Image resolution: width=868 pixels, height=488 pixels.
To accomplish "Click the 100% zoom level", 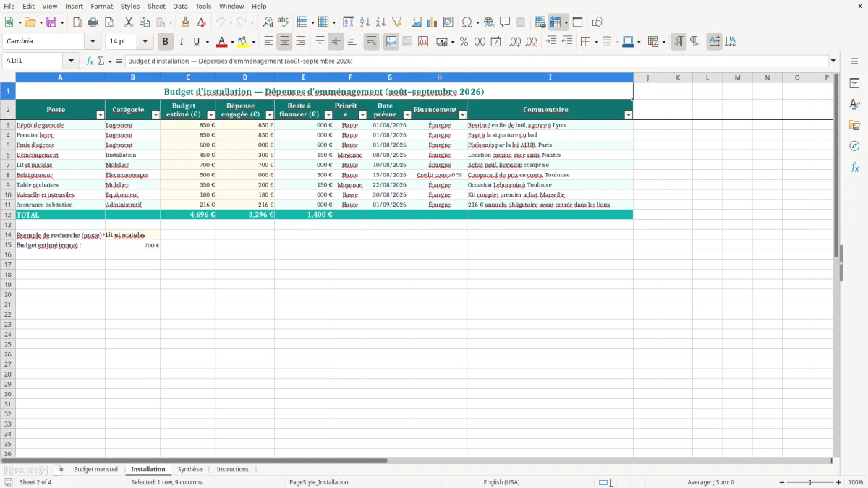I will point(856,482).
